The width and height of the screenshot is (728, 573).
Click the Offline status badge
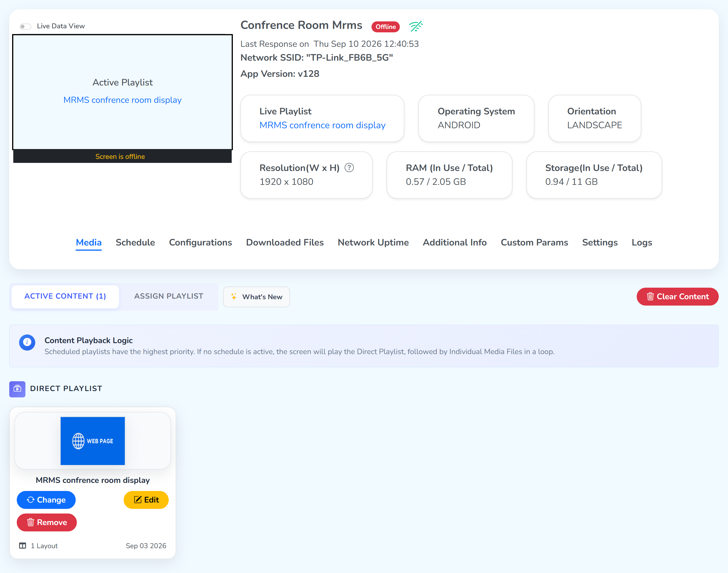click(x=385, y=27)
